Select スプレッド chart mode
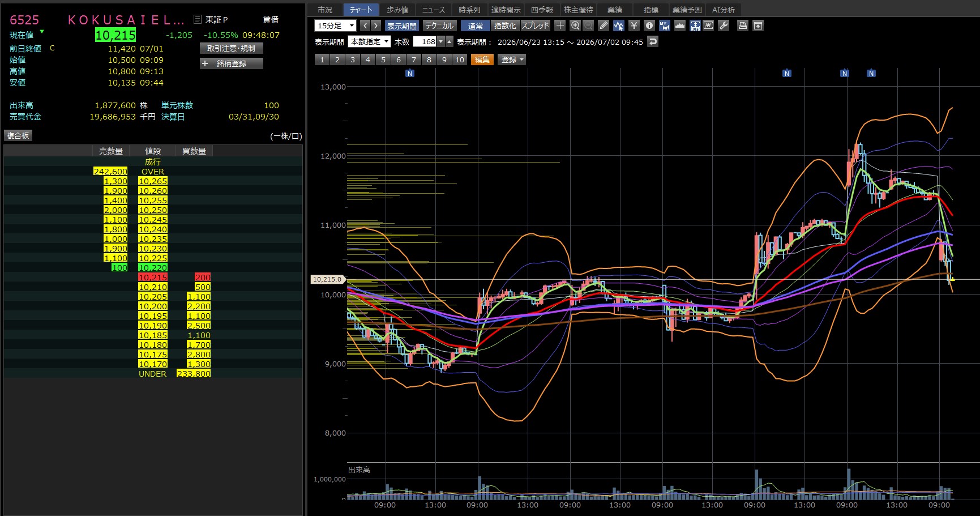This screenshot has width=980, height=516. coord(535,25)
